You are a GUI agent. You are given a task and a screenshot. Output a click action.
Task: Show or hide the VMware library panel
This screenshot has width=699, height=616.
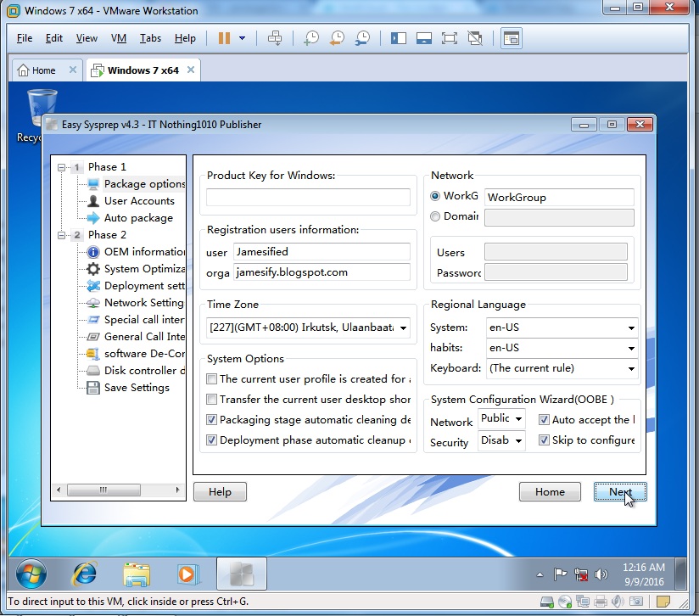click(398, 38)
